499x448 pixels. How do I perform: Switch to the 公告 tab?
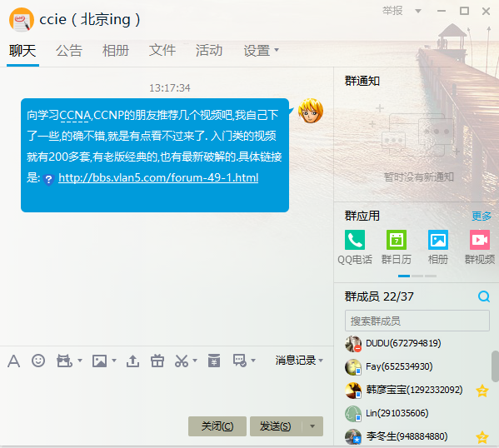pos(69,50)
